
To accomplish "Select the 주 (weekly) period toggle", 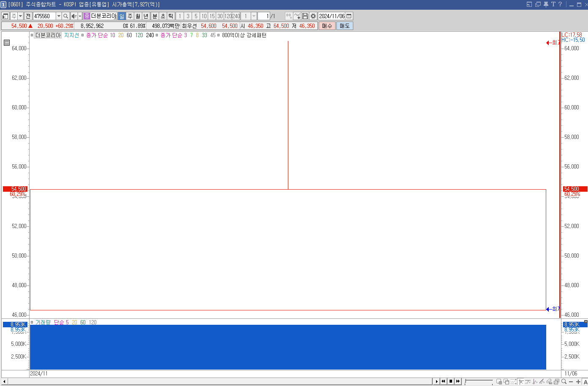I will pos(130,16).
